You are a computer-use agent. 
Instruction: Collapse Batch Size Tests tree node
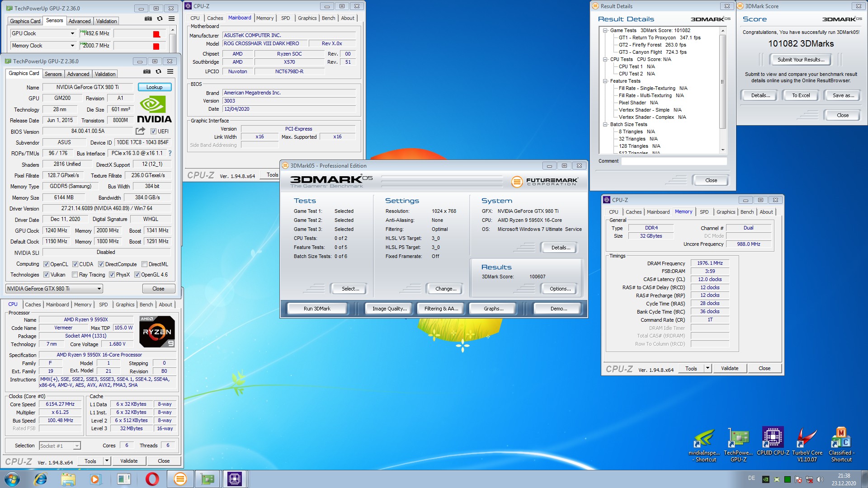click(x=605, y=124)
